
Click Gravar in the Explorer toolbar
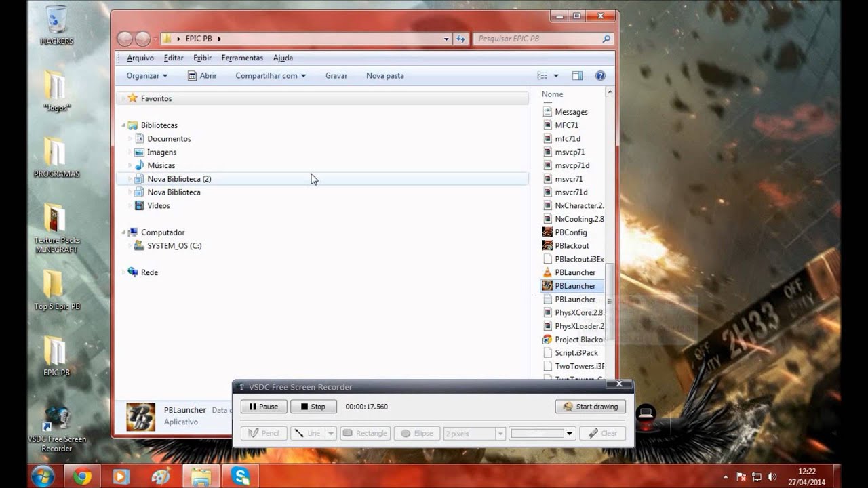(x=336, y=76)
